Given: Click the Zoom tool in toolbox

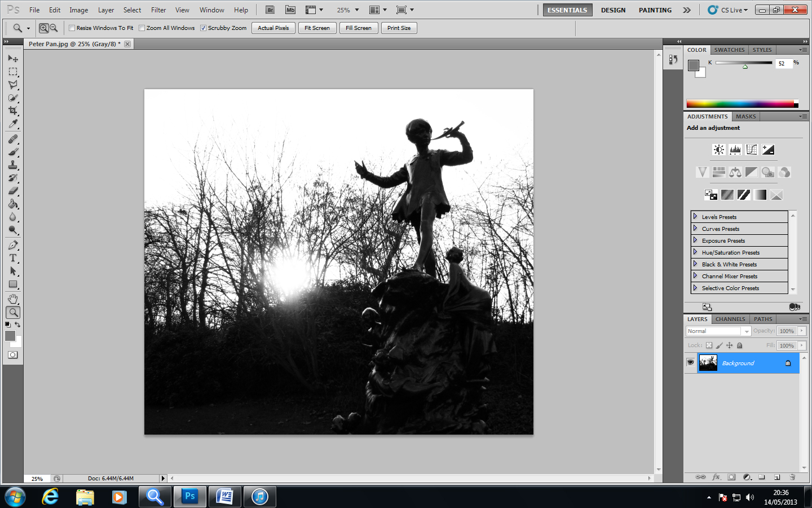Looking at the screenshot, I should pos(13,312).
